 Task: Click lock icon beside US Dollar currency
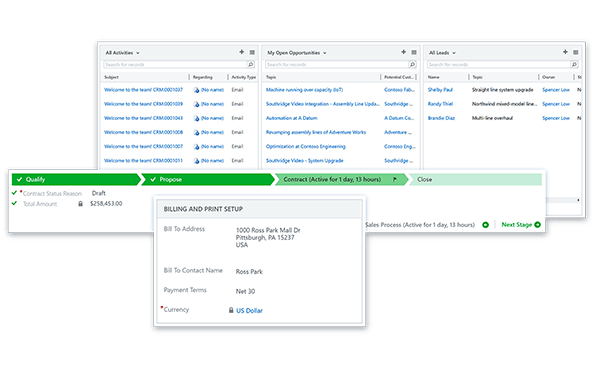click(231, 310)
